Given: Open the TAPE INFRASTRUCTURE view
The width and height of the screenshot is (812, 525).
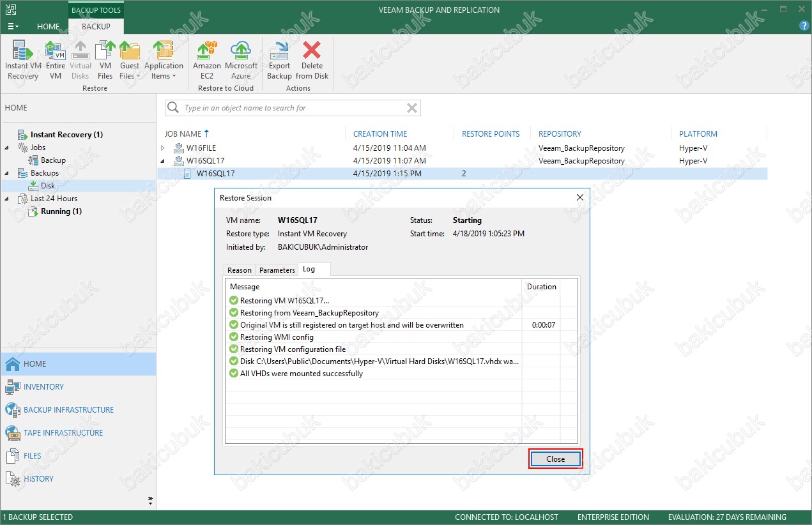Looking at the screenshot, I should 79,433.
